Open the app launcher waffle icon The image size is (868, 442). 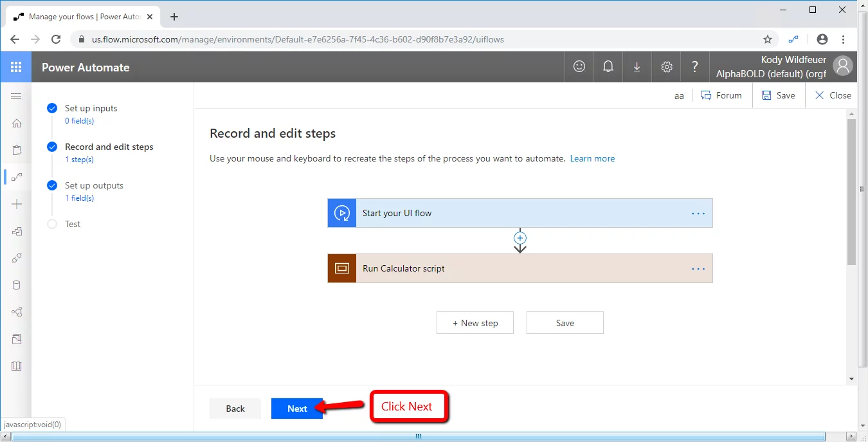[16, 67]
